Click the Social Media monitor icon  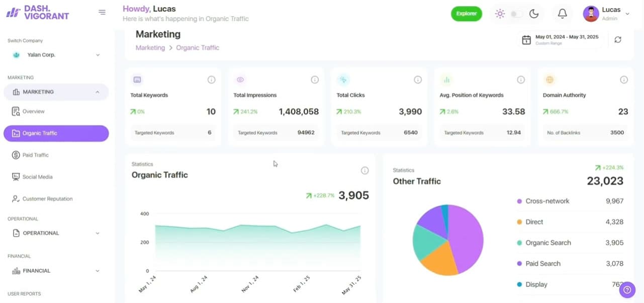click(x=16, y=177)
